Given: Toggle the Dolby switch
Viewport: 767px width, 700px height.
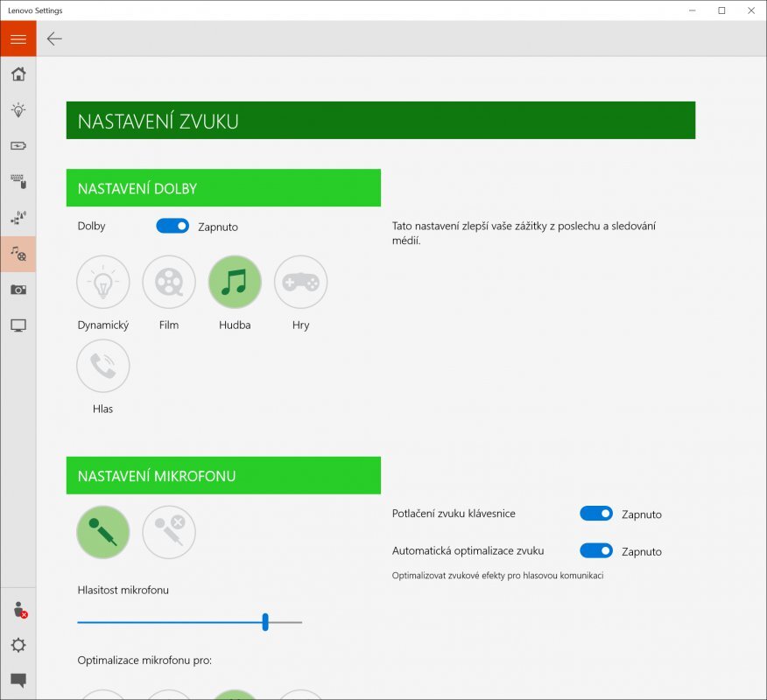Looking at the screenshot, I should click(172, 226).
